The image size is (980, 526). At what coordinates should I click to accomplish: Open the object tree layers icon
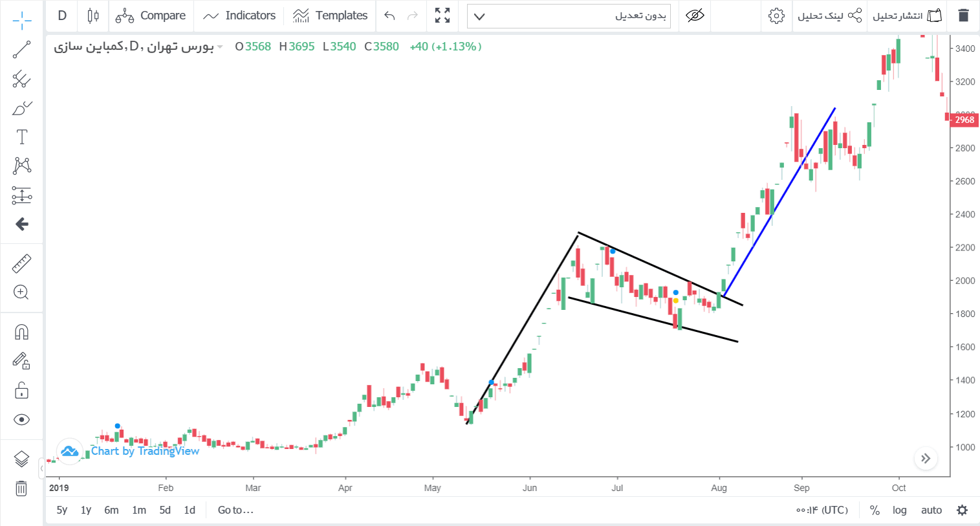(x=21, y=459)
